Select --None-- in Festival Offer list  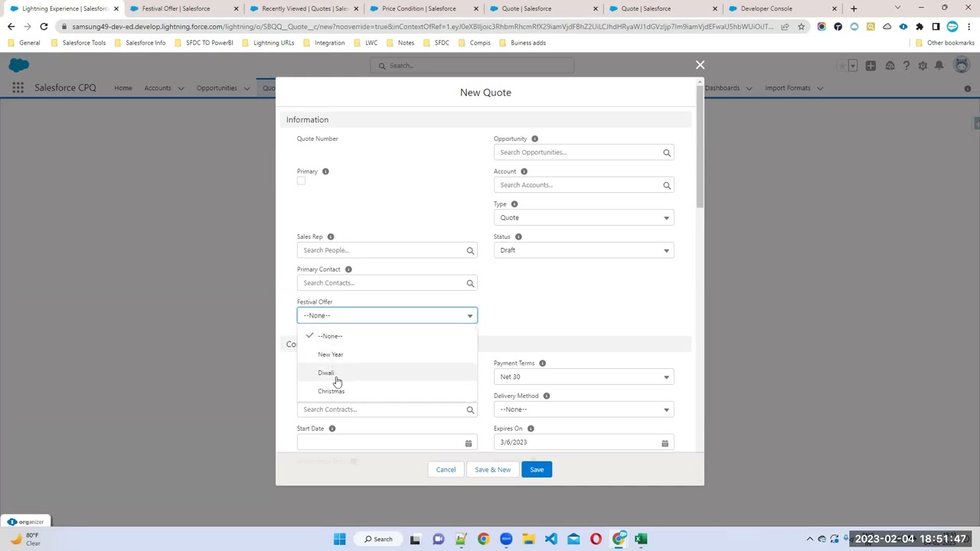[x=387, y=336]
